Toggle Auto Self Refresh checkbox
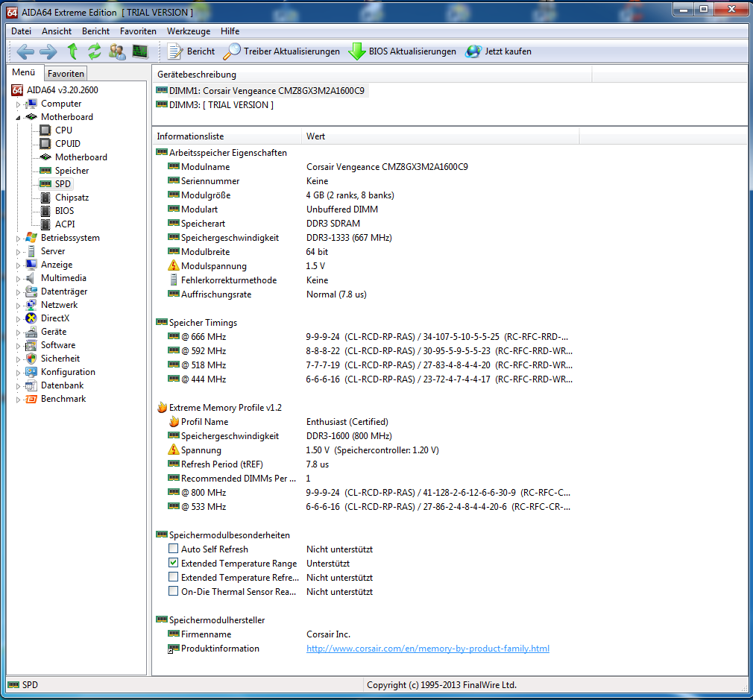 174,548
